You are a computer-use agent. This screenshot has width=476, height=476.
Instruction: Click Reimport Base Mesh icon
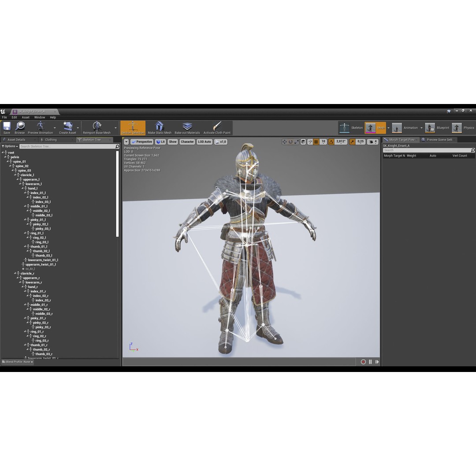click(x=97, y=126)
